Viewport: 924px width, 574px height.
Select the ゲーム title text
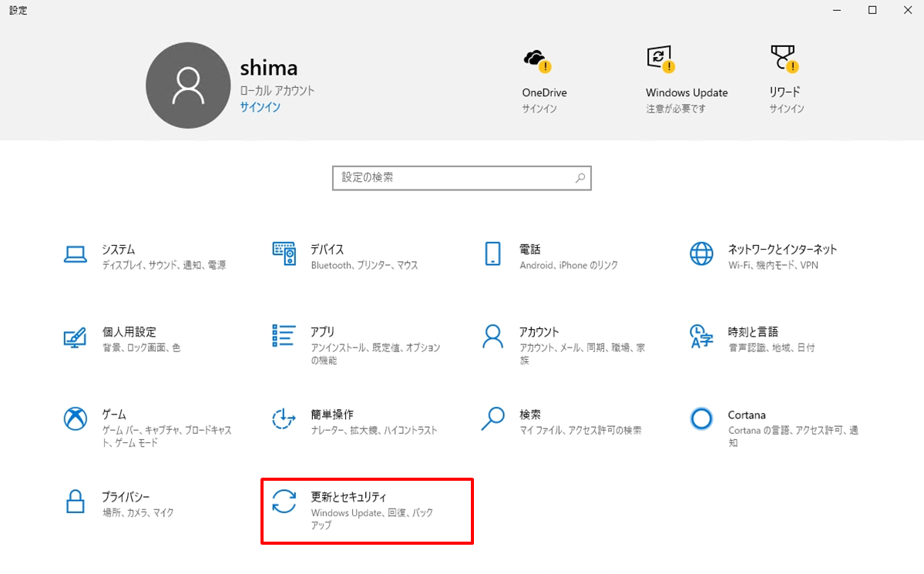point(114,415)
